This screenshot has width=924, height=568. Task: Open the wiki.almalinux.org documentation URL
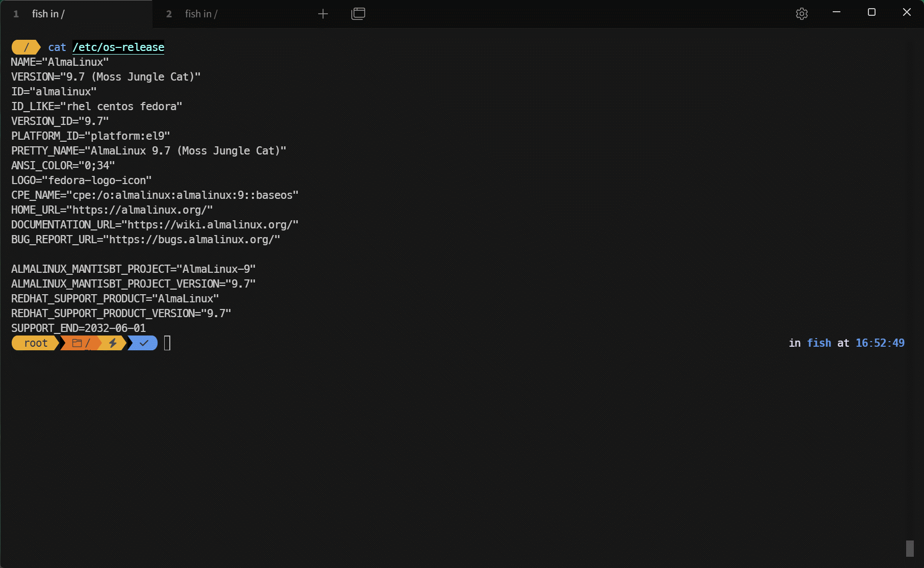click(x=210, y=225)
